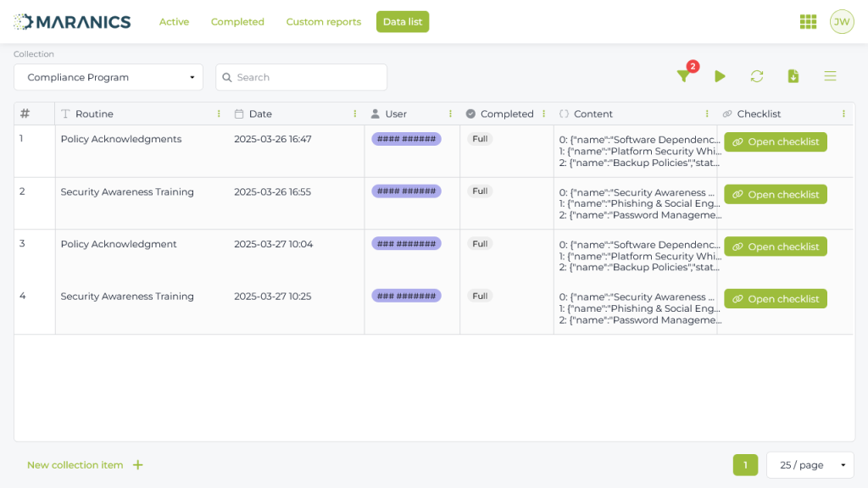The width and height of the screenshot is (868, 488).
Task: Click New collection item link
Action: tap(75, 465)
